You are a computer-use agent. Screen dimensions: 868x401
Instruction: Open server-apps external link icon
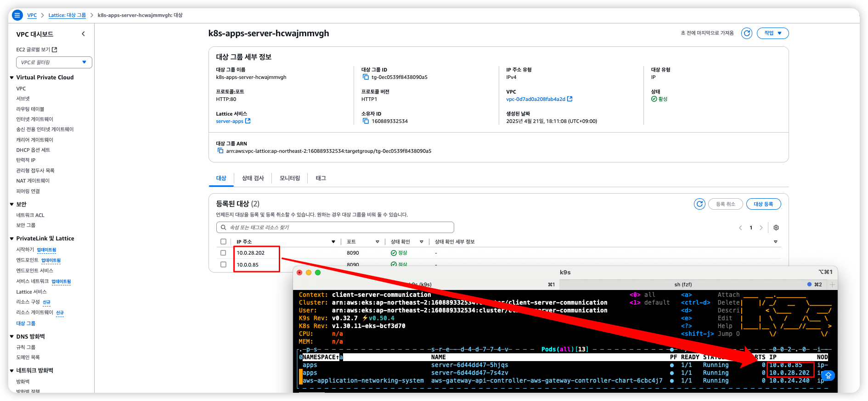[x=248, y=121]
